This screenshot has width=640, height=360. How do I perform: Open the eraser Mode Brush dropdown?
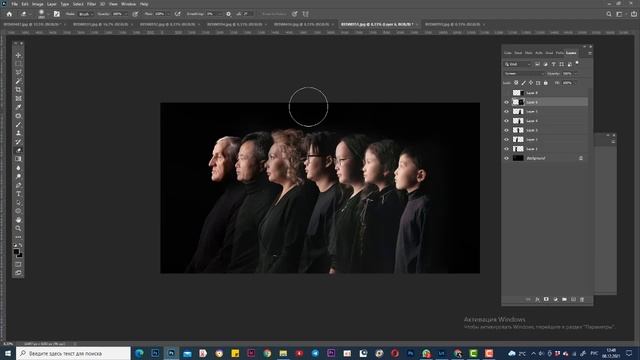click(x=86, y=14)
